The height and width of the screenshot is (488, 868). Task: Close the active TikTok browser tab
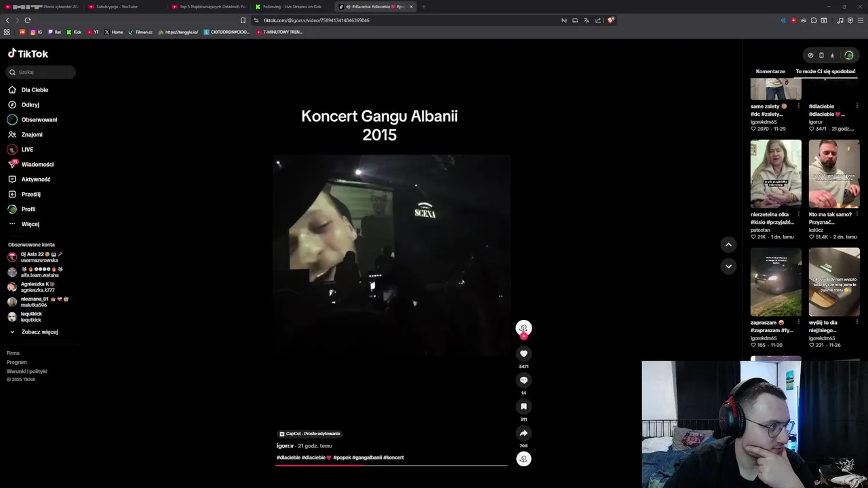pyautogui.click(x=411, y=7)
